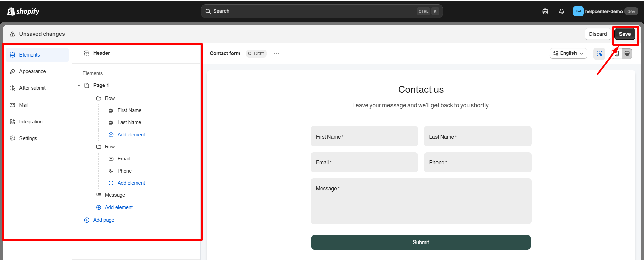Open the helpcenter-demo account menu

tap(605, 11)
